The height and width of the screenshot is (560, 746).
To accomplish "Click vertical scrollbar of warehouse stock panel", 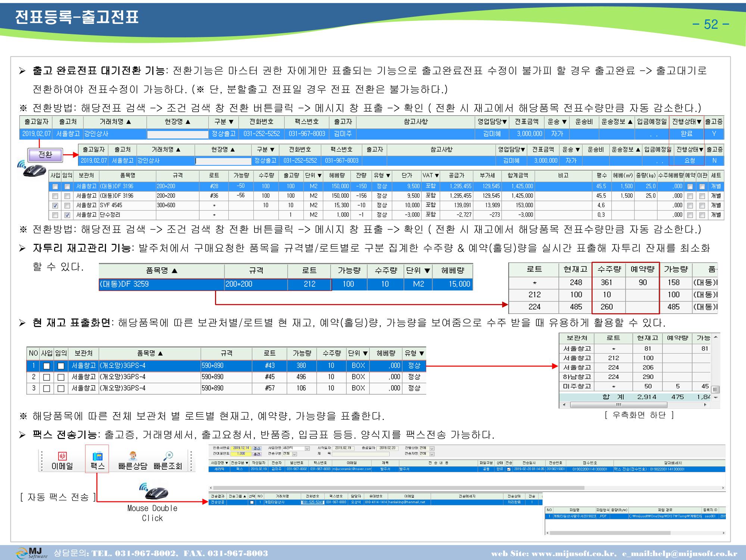I will click(715, 368).
